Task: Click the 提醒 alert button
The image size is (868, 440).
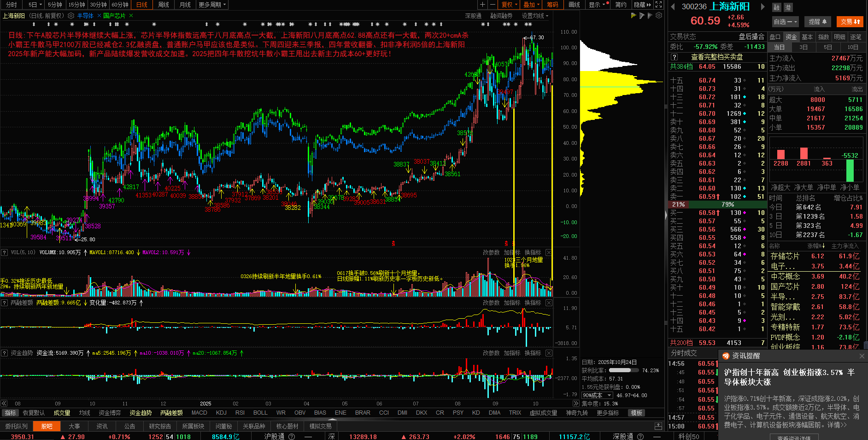Action: click(818, 22)
